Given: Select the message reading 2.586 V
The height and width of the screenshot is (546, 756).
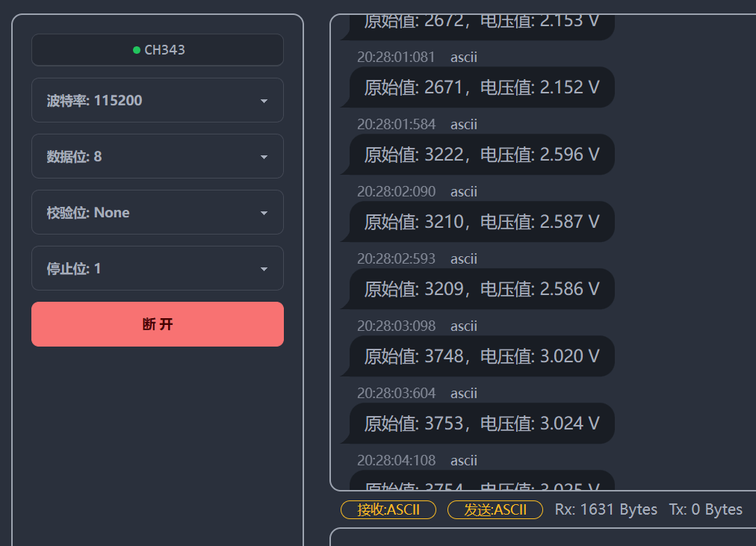Looking at the screenshot, I should point(481,289).
